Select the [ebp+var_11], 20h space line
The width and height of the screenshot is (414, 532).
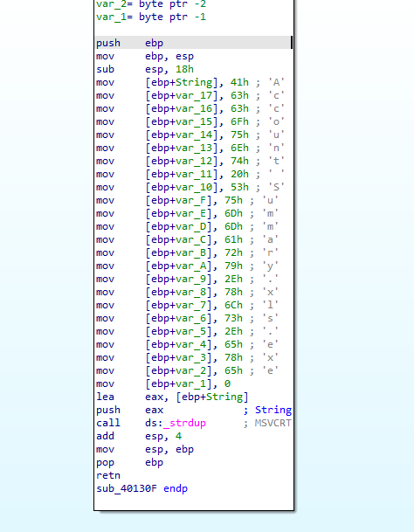(x=190, y=175)
